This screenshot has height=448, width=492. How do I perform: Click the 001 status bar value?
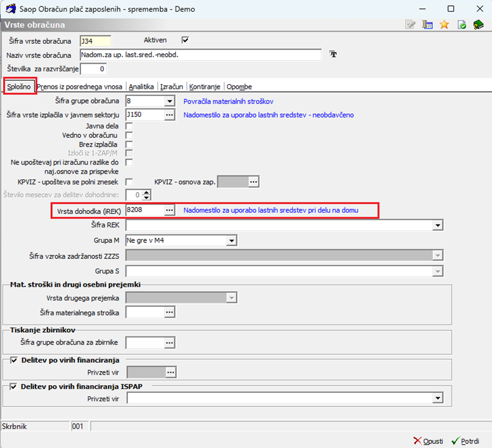pyautogui.click(x=78, y=426)
